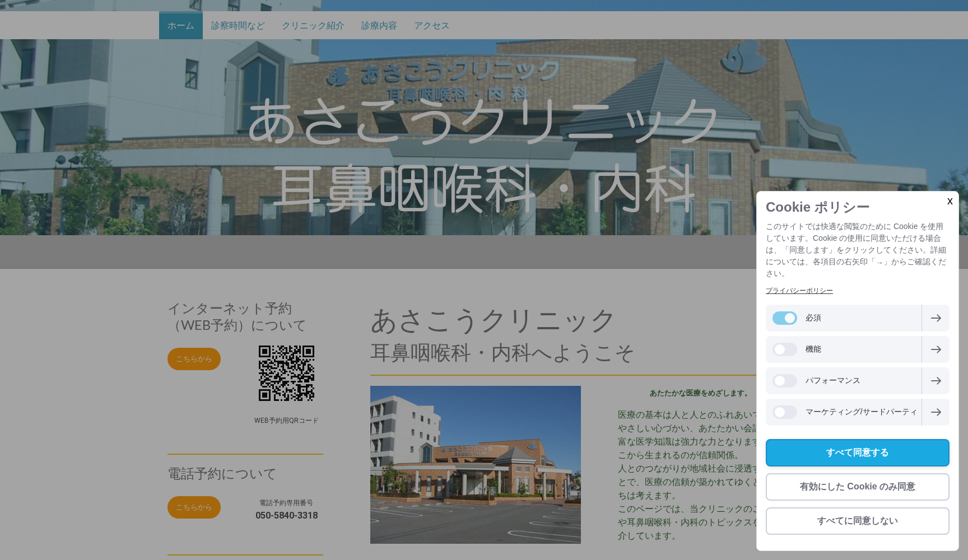The height and width of the screenshot is (560, 968).
Task: Click こちらから under インターネット予約
Action: click(193, 359)
